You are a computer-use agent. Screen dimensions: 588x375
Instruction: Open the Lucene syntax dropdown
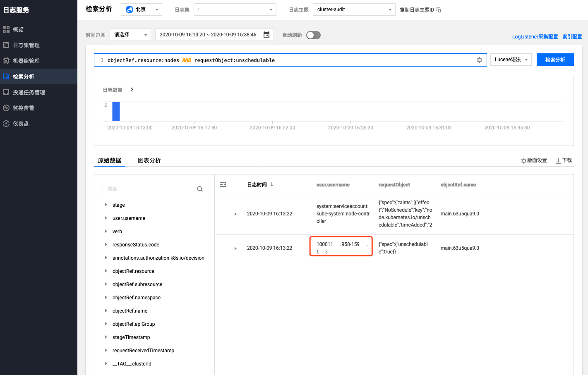pos(511,60)
